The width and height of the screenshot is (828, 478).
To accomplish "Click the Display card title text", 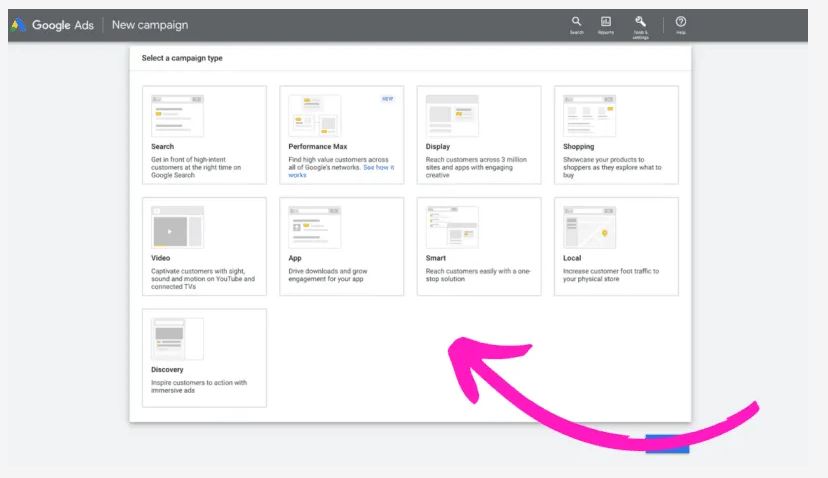I will coord(438,146).
